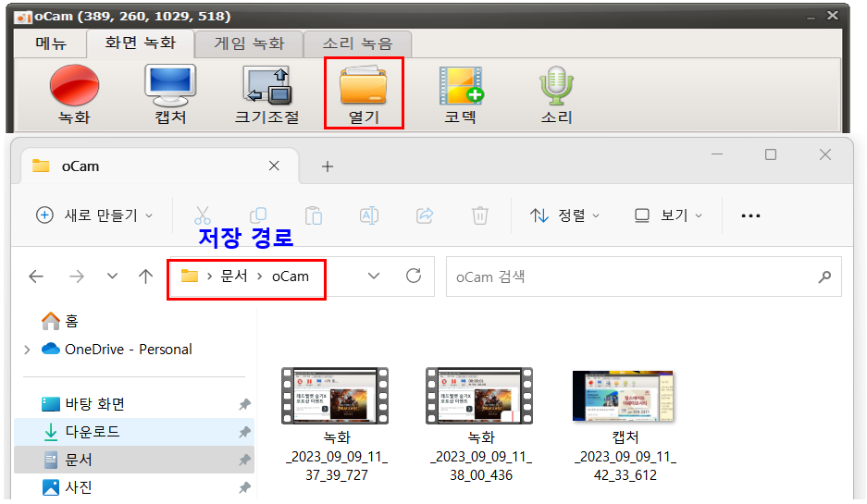Switch to the 소리 녹음 tab
The image size is (867, 504).
coord(358,43)
